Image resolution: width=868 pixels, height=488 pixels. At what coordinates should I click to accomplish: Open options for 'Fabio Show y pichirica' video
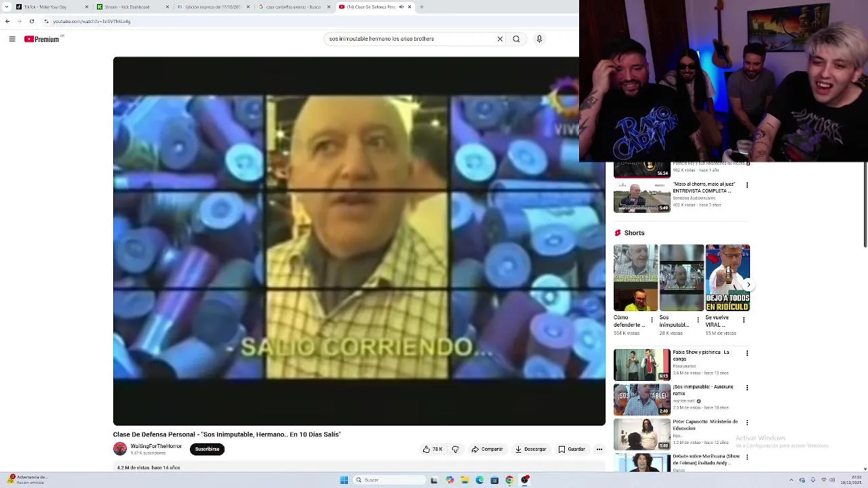pyautogui.click(x=747, y=353)
